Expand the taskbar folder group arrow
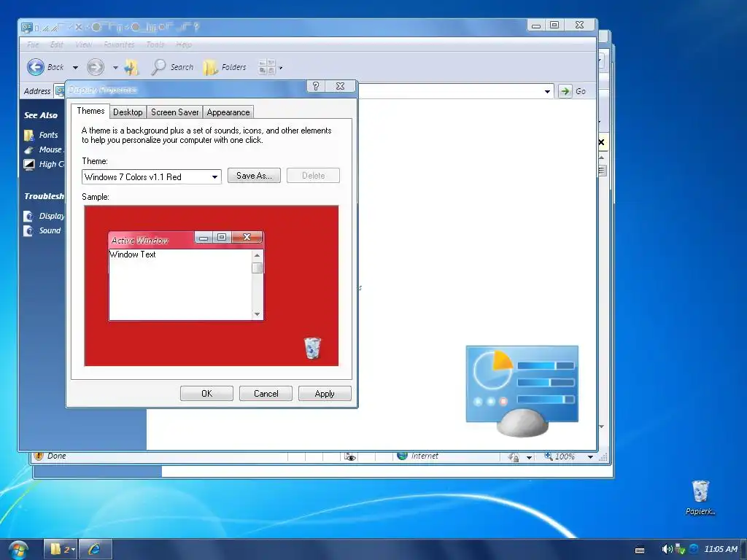Screen dimensions: 747x560 pyautogui.click(x=73, y=550)
